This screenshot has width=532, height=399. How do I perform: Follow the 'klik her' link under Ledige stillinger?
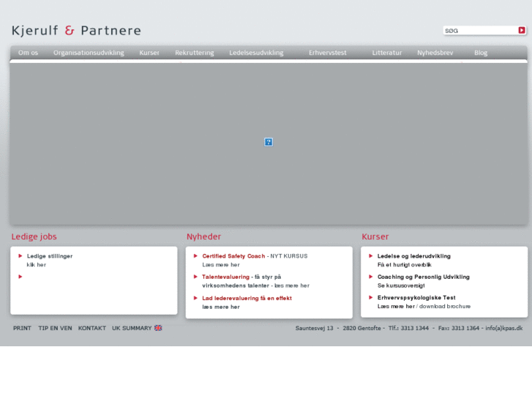pos(37,264)
